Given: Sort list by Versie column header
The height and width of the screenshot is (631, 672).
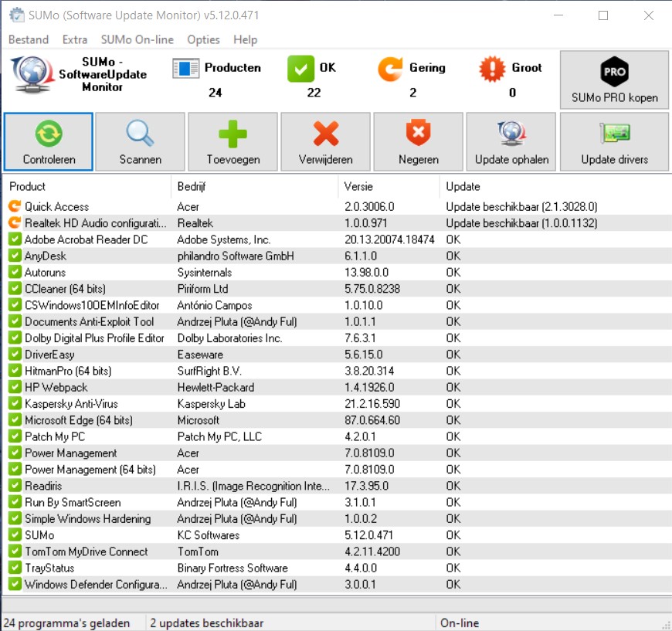Looking at the screenshot, I should point(389,186).
